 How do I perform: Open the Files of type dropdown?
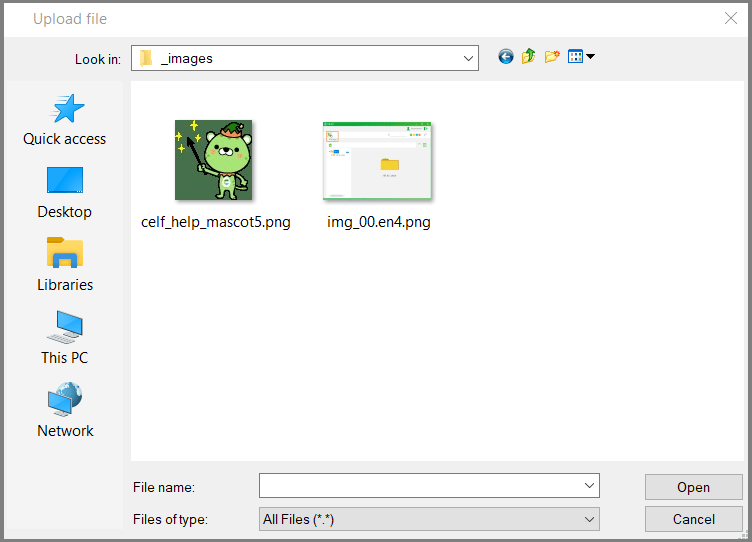click(588, 519)
